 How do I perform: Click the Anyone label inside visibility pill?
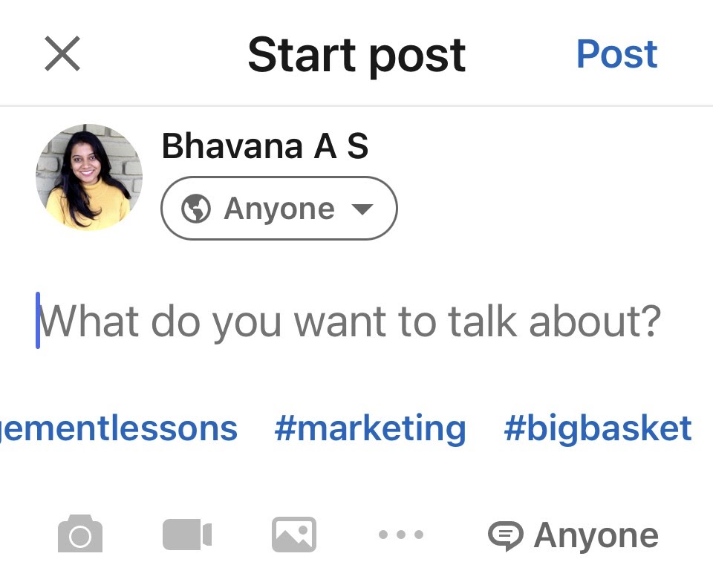coord(279,209)
